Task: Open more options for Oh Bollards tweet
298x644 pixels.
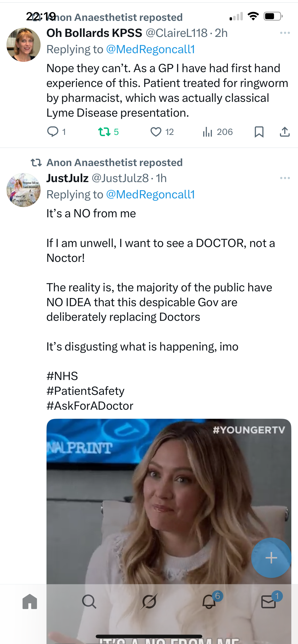Action: [285, 33]
